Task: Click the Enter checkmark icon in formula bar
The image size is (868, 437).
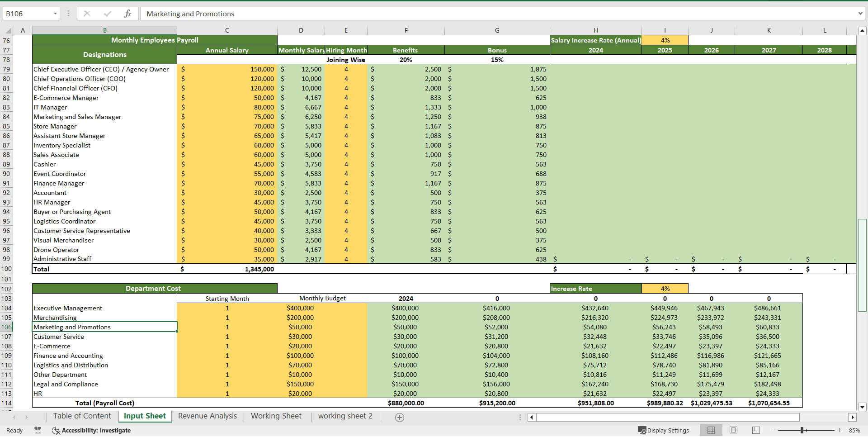Action: click(107, 14)
